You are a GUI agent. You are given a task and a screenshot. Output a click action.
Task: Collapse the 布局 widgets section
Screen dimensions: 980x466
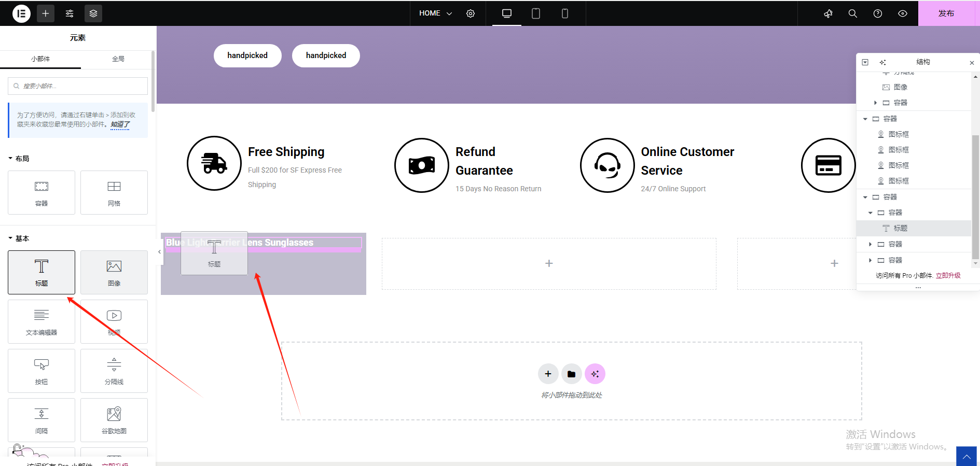tap(19, 159)
